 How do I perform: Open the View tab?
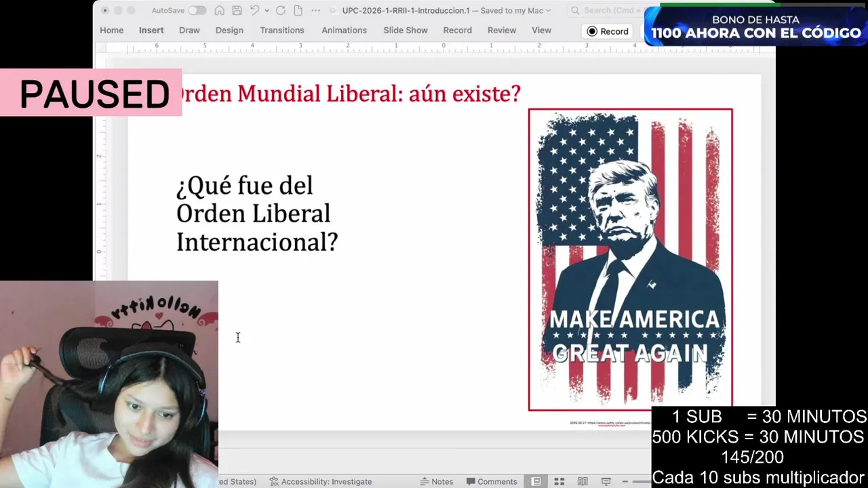click(541, 30)
